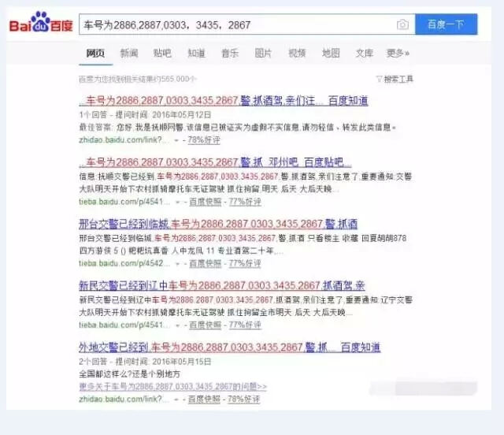Switch to the 新闻 tab
The width and height of the screenshot is (504, 435).
(x=129, y=53)
